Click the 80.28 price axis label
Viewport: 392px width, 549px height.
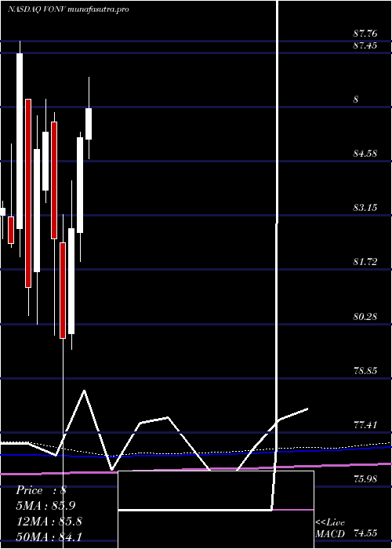point(366,317)
